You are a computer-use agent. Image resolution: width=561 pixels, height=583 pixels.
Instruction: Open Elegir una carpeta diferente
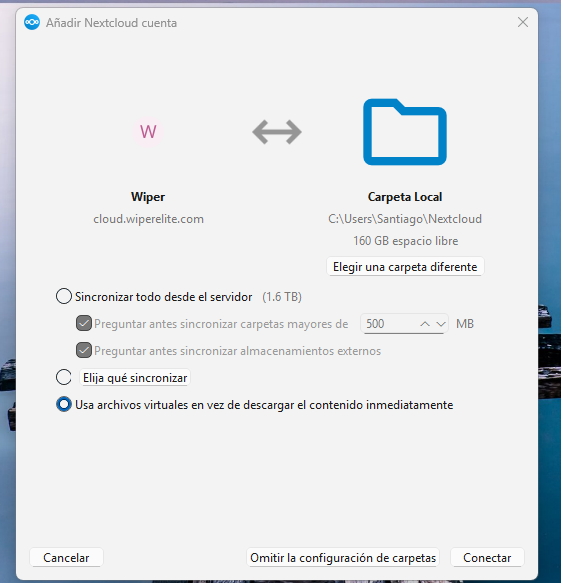coord(405,267)
